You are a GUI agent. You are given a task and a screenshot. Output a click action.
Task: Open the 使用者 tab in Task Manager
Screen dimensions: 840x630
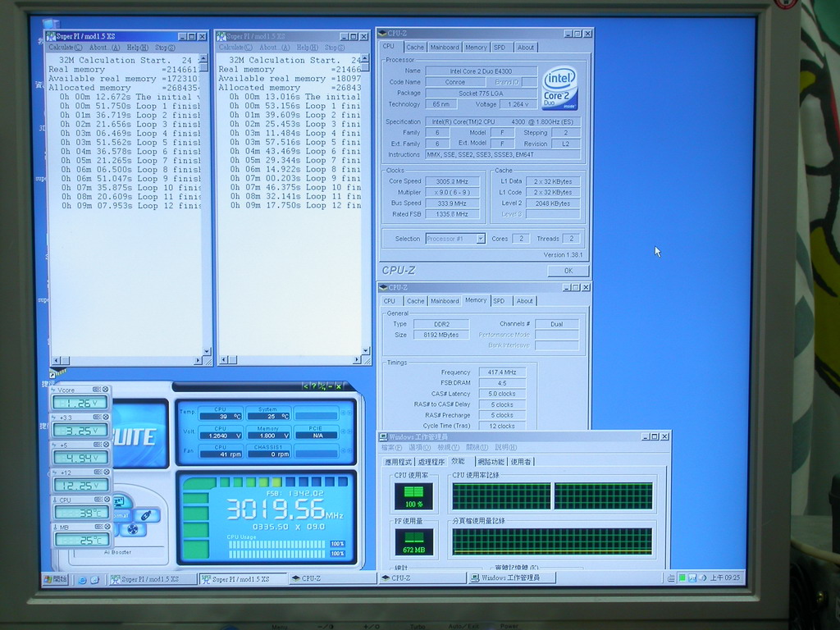(x=520, y=462)
